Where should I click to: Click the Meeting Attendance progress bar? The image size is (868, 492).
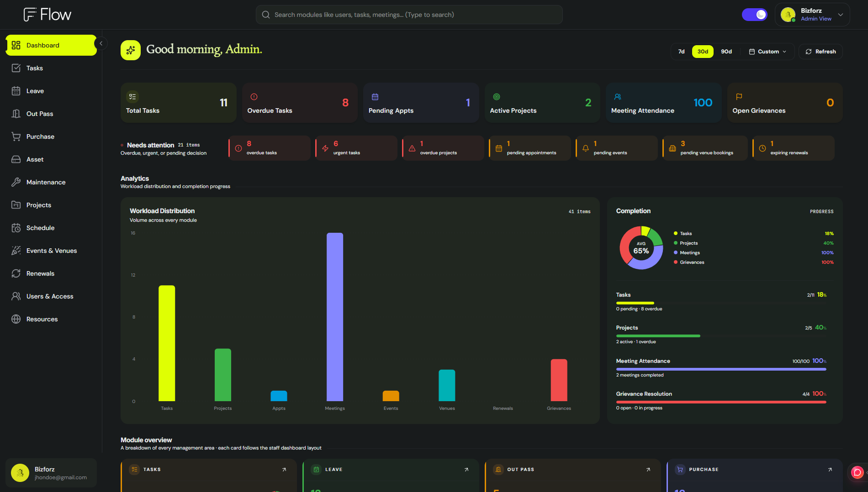coord(721,369)
